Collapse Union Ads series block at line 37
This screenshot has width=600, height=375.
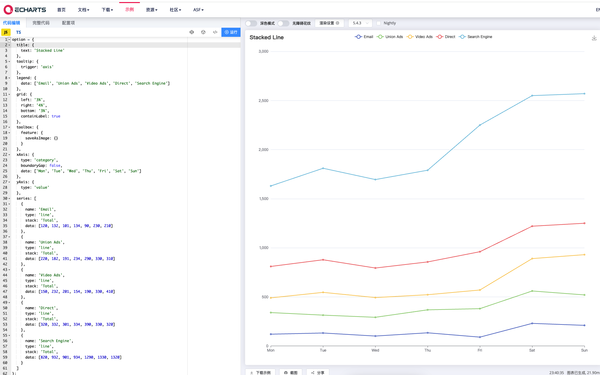coord(10,236)
